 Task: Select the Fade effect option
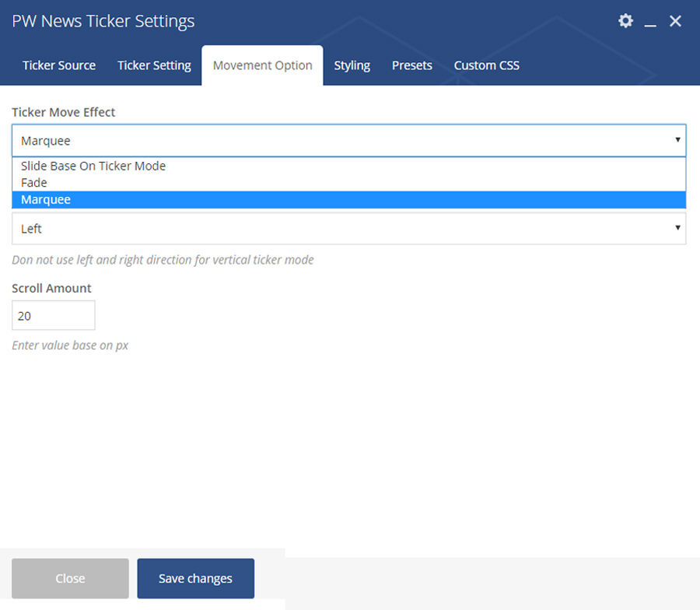coord(34,183)
